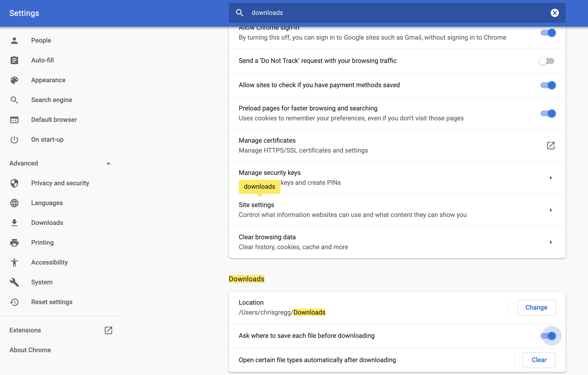Enable the Do Not Track toggle

pos(547,61)
